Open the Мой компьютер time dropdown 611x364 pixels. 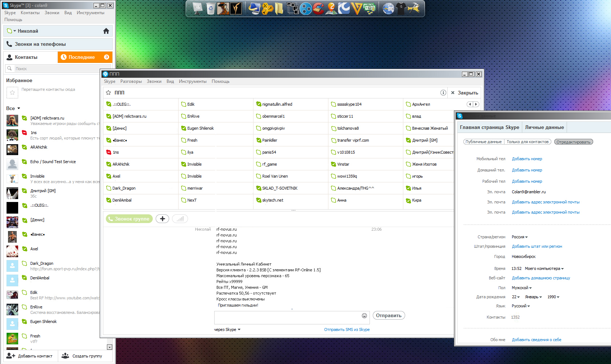pyautogui.click(x=544, y=268)
